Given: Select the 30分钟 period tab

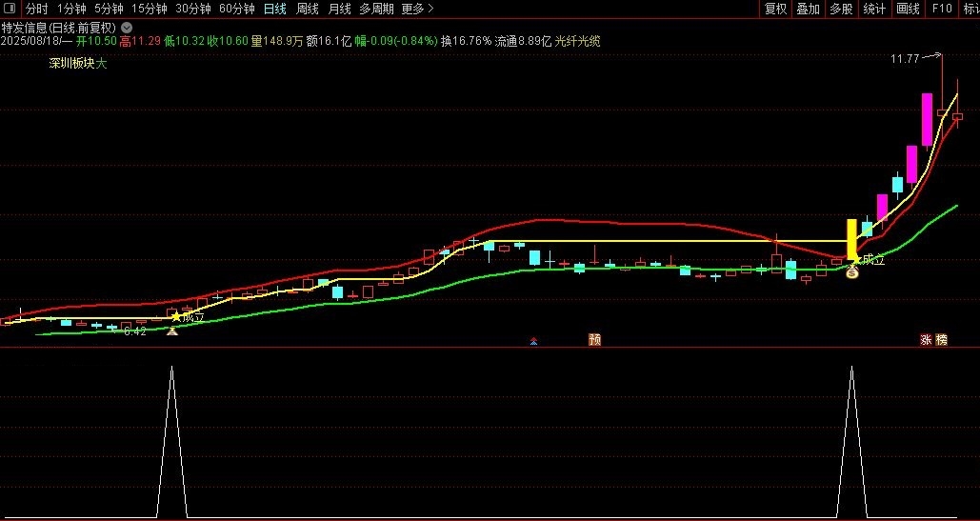Looking at the screenshot, I should [x=193, y=9].
